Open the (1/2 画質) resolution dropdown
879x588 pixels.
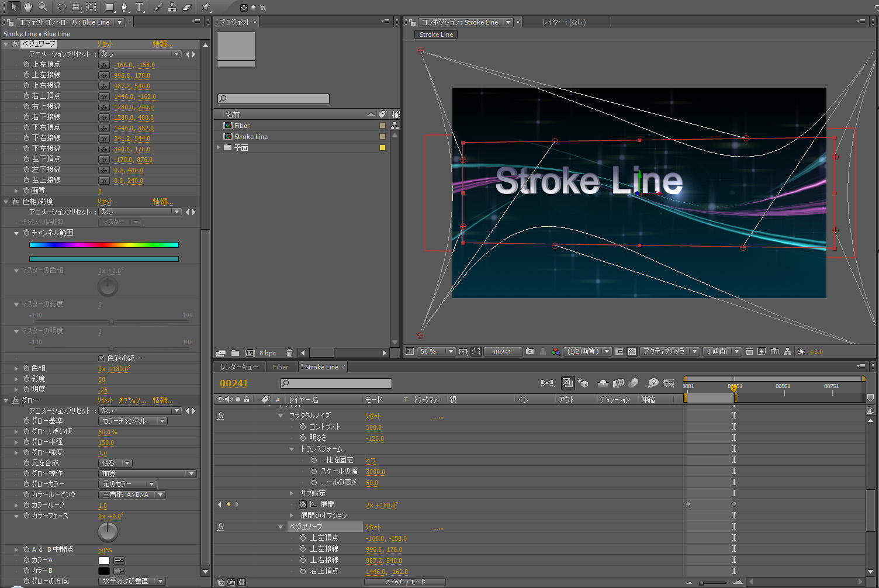click(587, 351)
